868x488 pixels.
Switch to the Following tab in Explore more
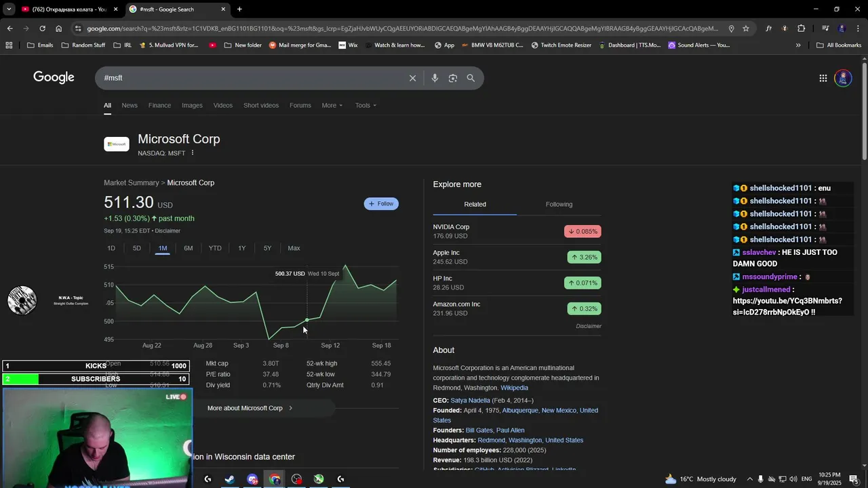coord(559,204)
